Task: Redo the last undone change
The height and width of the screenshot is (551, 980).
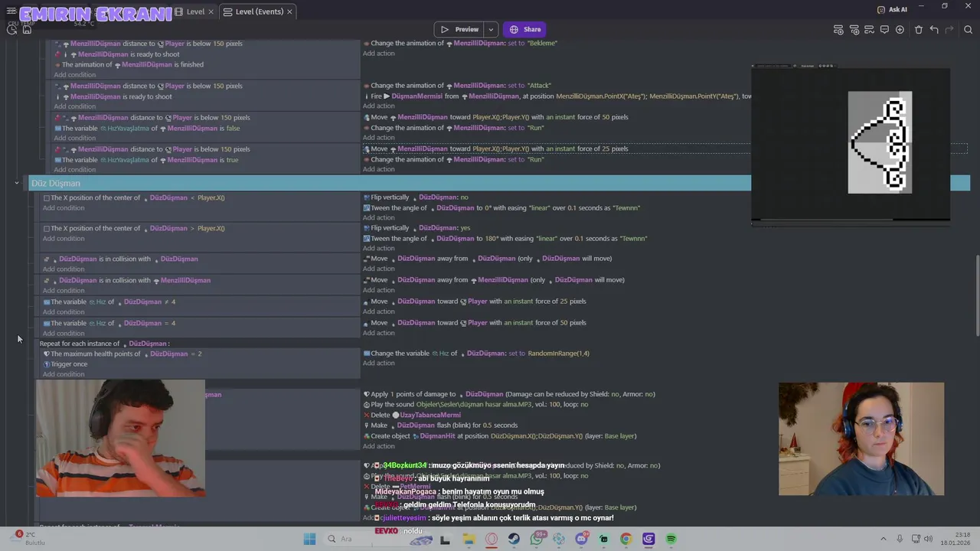Action: (x=949, y=30)
